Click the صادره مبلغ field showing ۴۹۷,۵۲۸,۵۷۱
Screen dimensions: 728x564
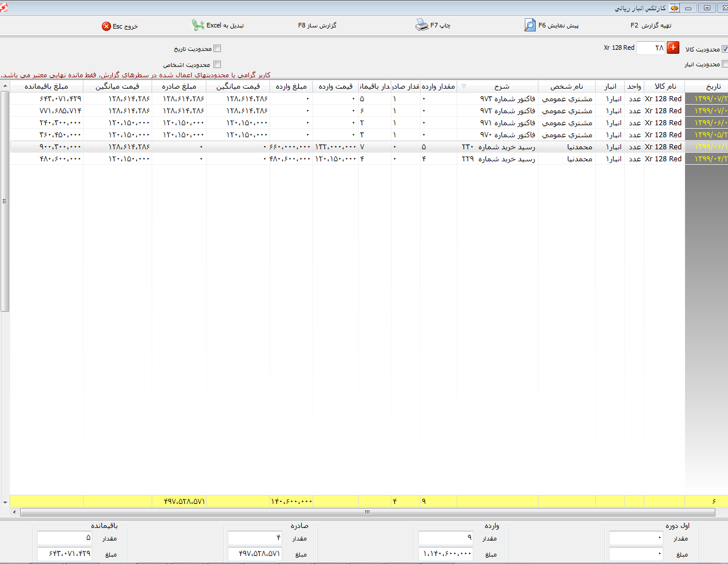255,554
